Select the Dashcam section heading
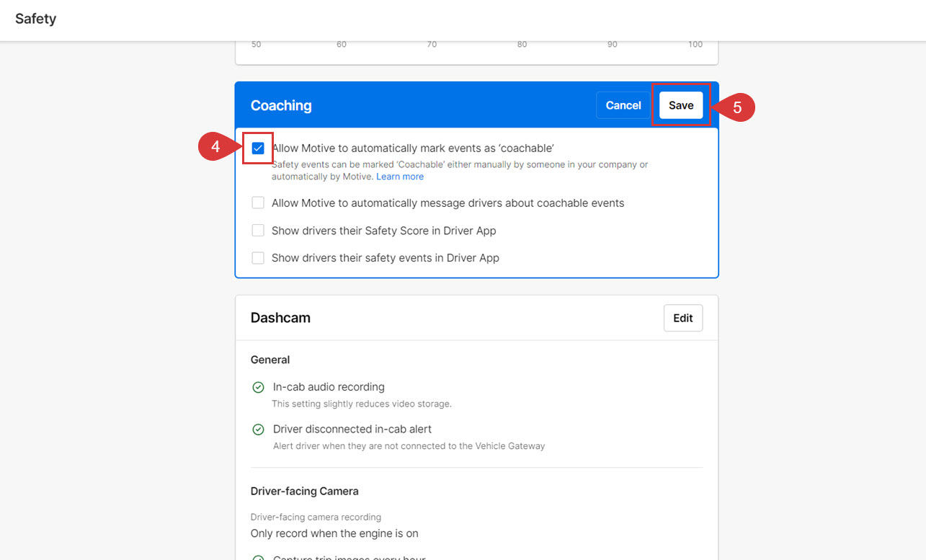 (x=280, y=318)
